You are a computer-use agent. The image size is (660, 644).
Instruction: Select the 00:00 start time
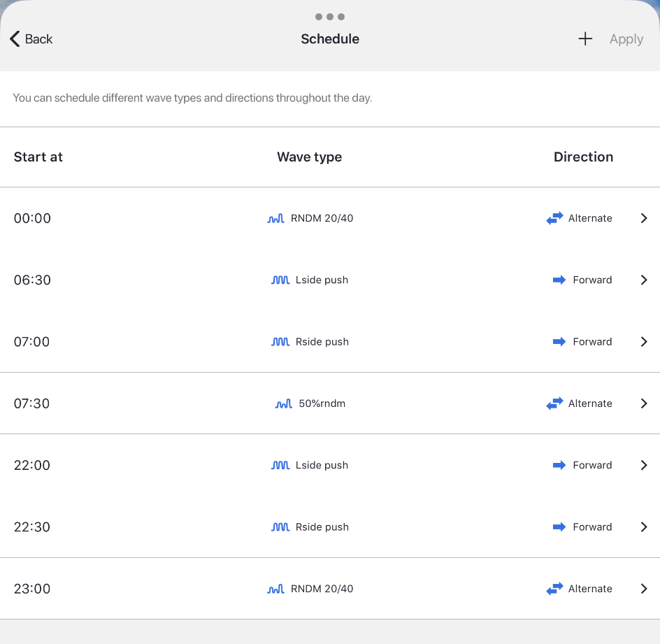coord(32,218)
